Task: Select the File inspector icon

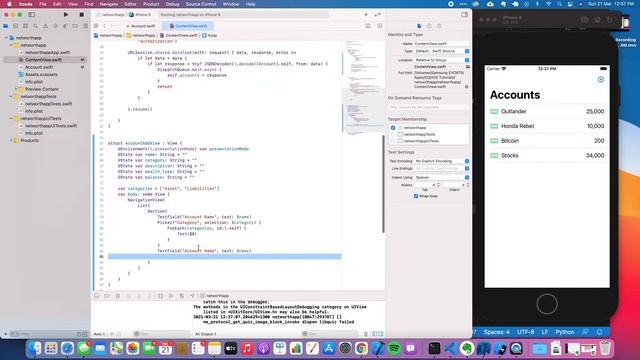Action: point(419,26)
